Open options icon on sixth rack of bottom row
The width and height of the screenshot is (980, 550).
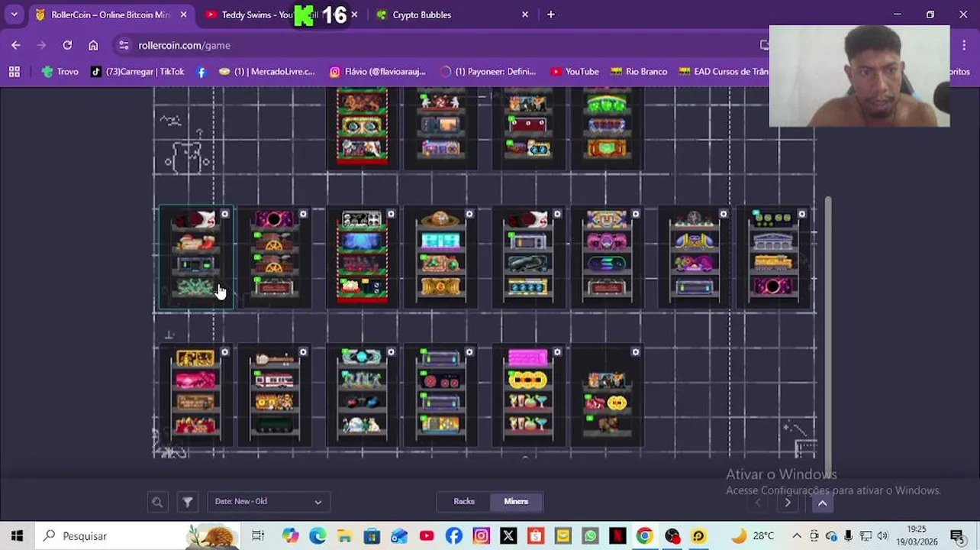point(636,352)
